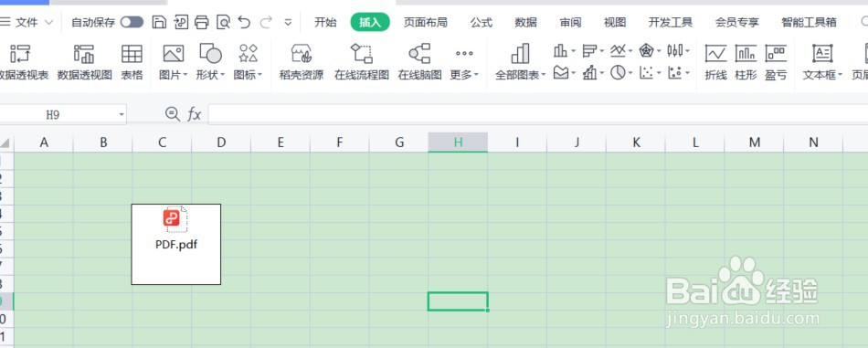Select the 插入 ribbon tab
Screen dimensions: 868x348
coord(370,22)
